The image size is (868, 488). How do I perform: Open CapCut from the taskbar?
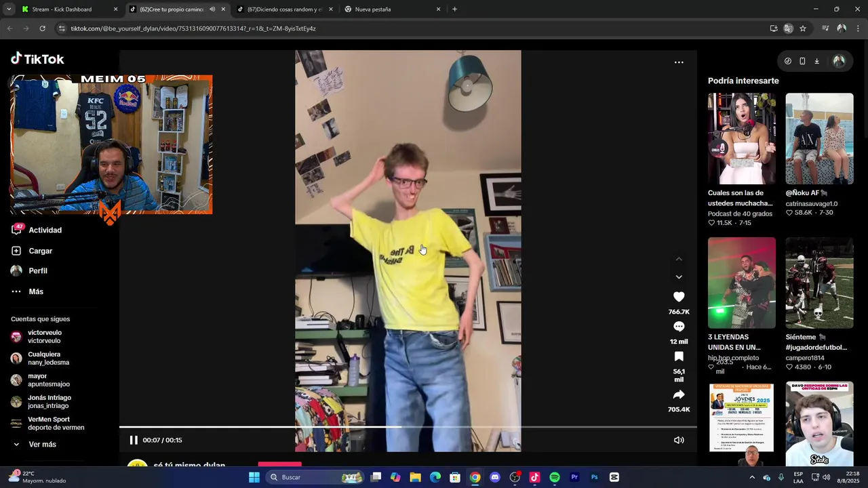click(614, 477)
